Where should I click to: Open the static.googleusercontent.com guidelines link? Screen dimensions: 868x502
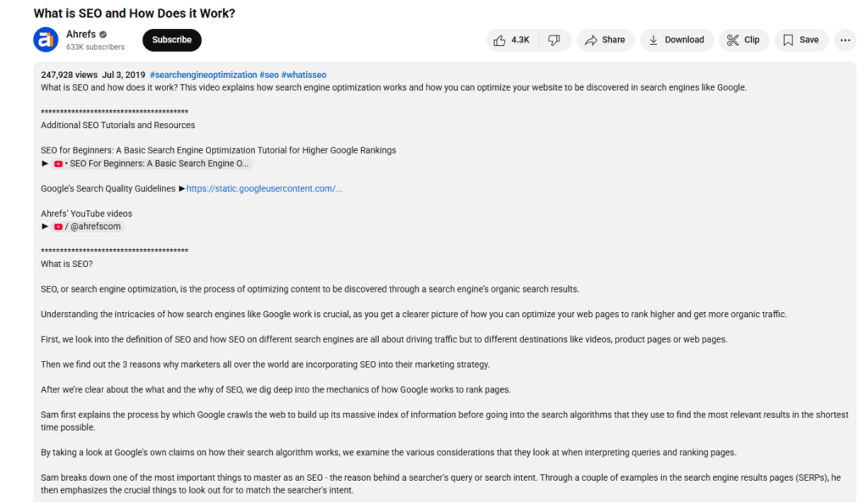pyautogui.click(x=264, y=188)
